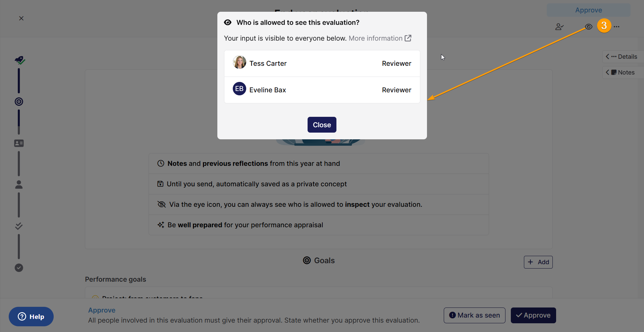Toggle the eye visibility icon in header

point(589,27)
